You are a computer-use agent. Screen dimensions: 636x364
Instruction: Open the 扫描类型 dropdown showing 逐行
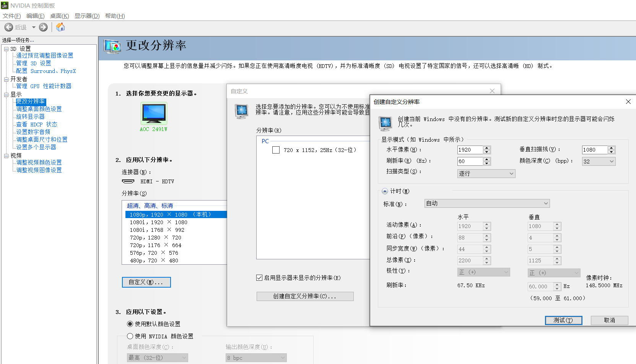click(486, 173)
